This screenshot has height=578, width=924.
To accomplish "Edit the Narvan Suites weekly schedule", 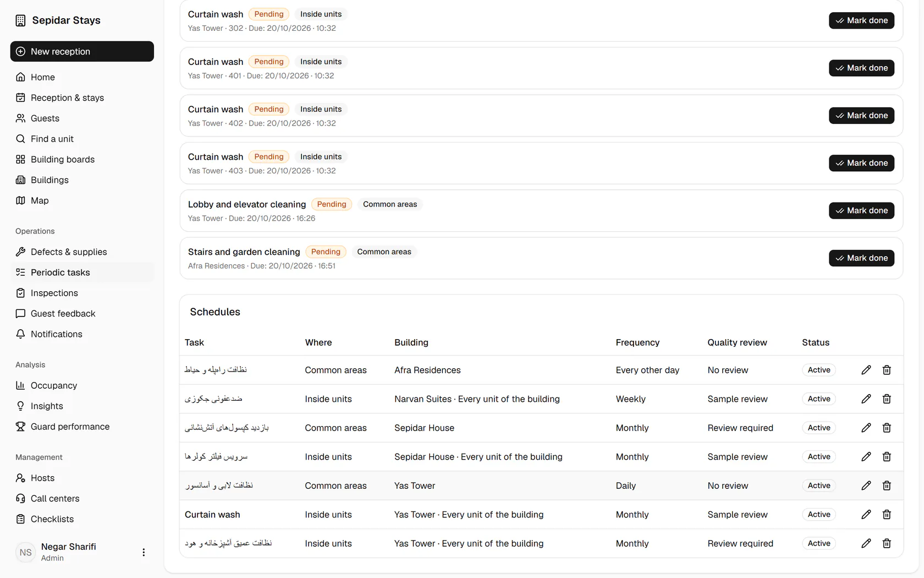I will pos(866,399).
